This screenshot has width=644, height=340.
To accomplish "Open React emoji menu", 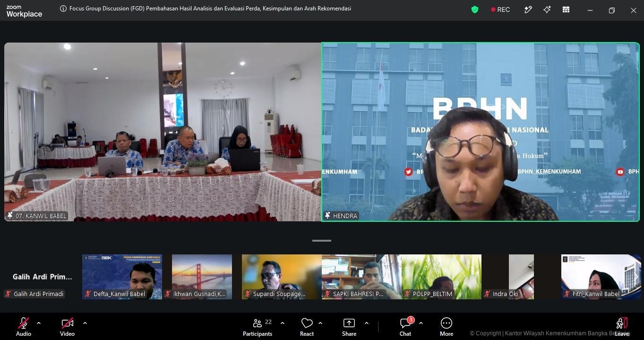I will [307, 327].
